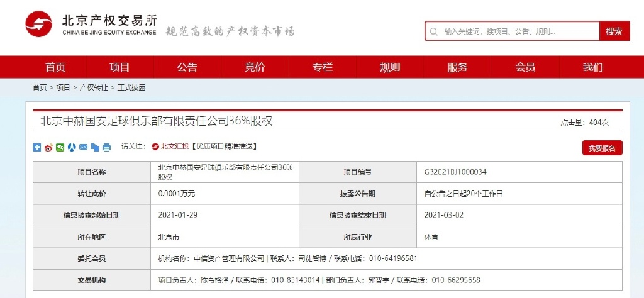Click project number G32021BJ1000034
This screenshot has height=298, width=644.
click(x=455, y=172)
